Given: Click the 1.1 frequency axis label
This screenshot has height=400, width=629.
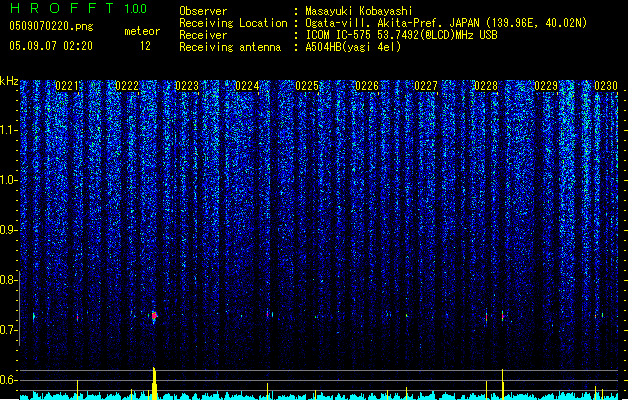Looking at the screenshot, I should [8, 130].
